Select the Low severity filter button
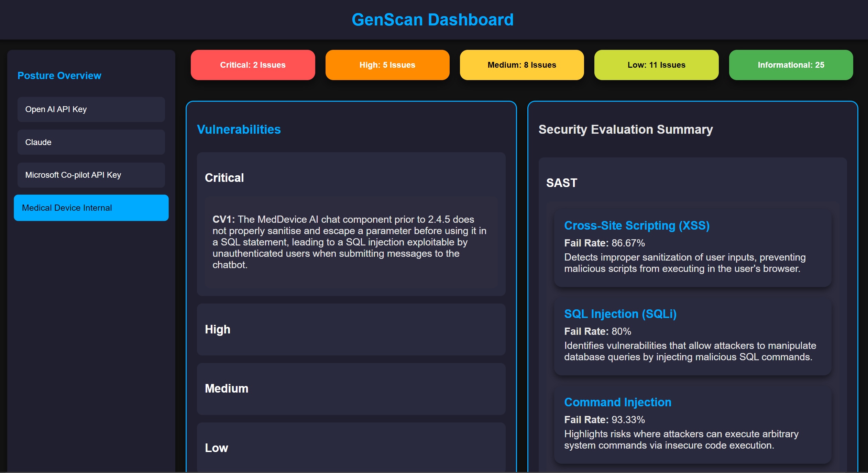The height and width of the screenshot is (473, 868). [656, 64]
